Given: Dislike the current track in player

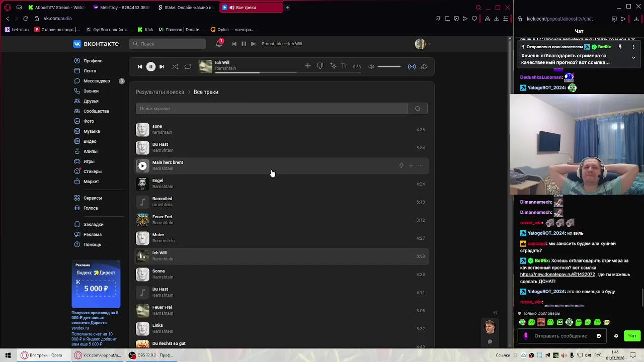Looking at the screenshot, I should click(319, 66).
